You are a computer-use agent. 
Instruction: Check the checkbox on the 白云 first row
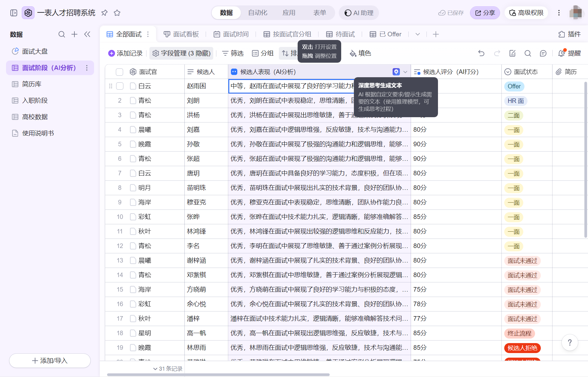pyautogui.click(x=120, y=86)
